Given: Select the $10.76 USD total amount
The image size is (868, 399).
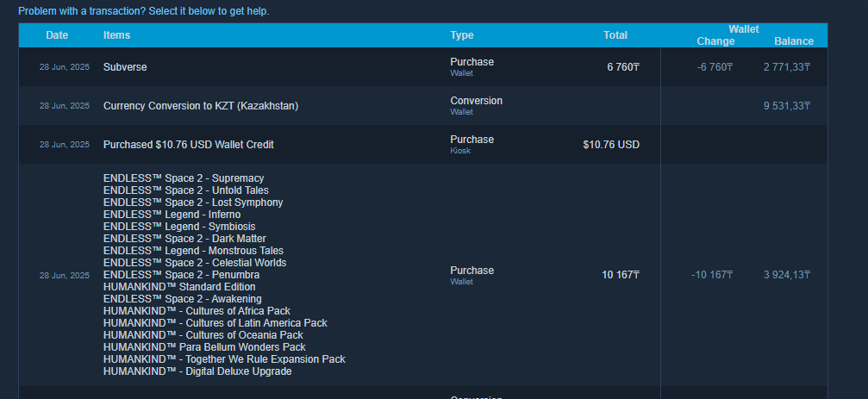Looking at the screenshot, I should tap(611, 145).
